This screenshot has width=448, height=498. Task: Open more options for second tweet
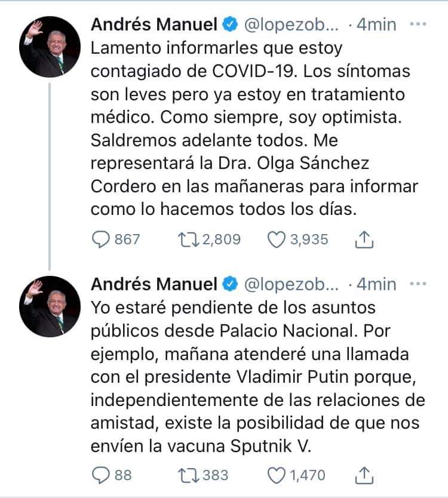[418, 283]
